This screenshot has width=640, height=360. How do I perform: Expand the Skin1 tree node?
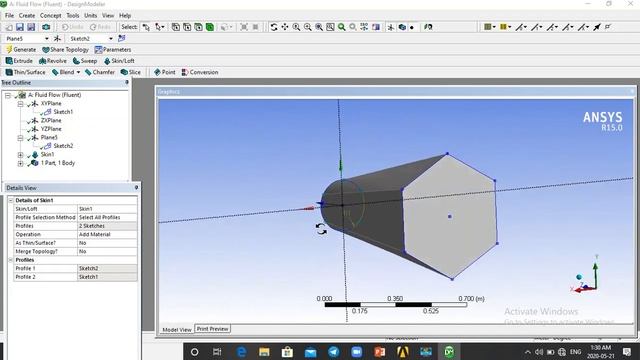tap(20, 155)
